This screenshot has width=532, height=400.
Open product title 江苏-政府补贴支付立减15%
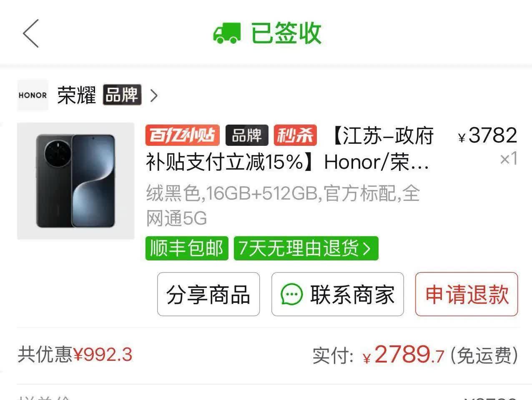coord(289,149)
